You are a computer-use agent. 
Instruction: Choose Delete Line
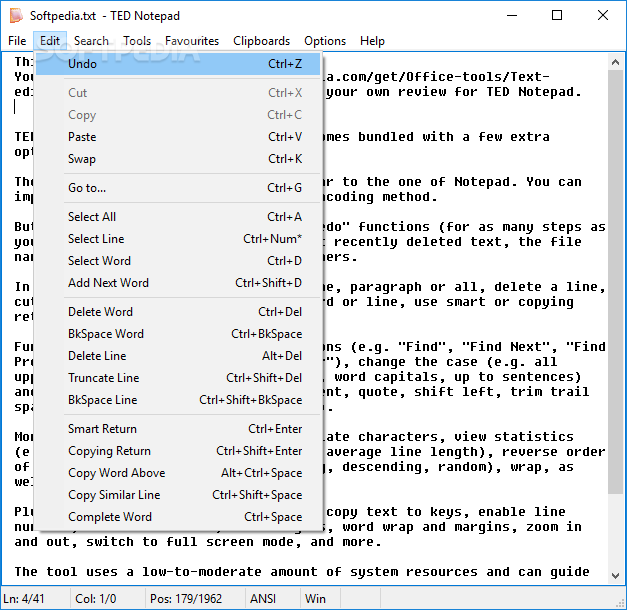(x=178, y=356)
